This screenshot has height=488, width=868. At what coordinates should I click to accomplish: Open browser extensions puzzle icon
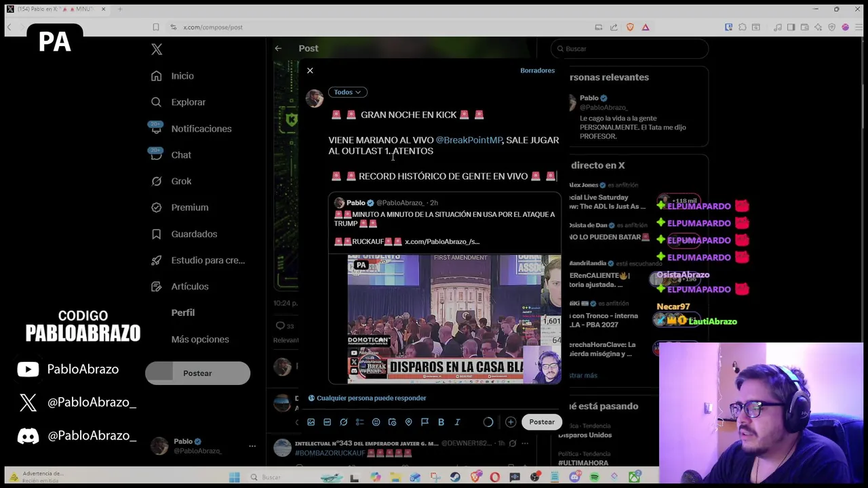[x=743, y=27]
